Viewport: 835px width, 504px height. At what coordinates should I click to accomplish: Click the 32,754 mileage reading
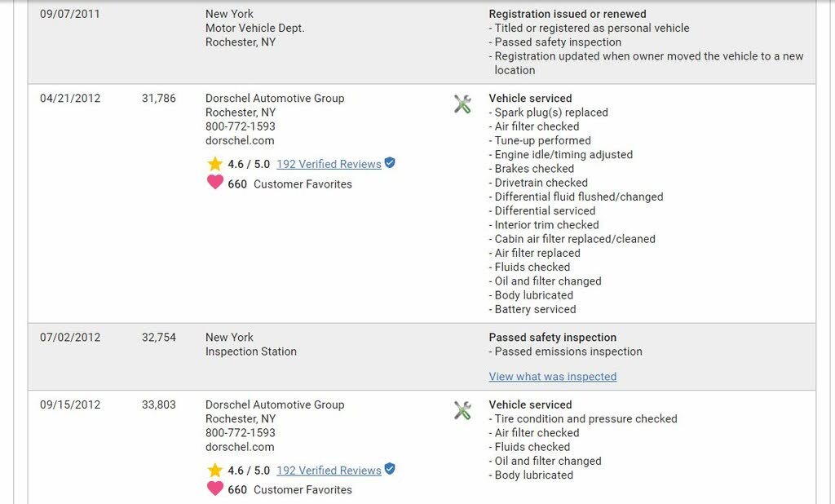(159, 338)
